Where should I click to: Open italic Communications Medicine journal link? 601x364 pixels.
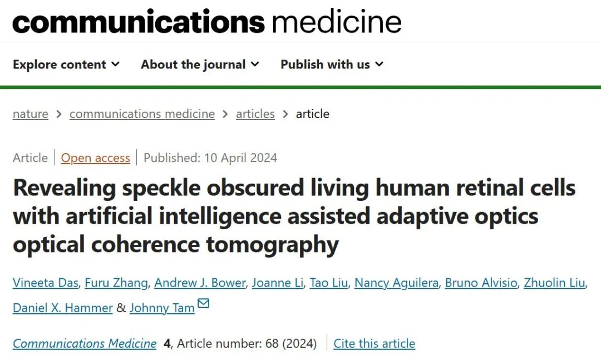point(85,343)
